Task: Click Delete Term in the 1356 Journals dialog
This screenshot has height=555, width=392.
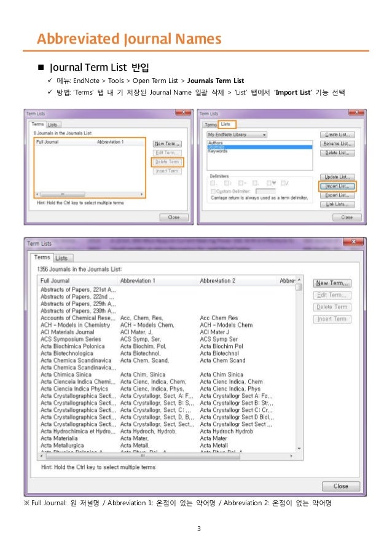Action: tap(332, 307)
